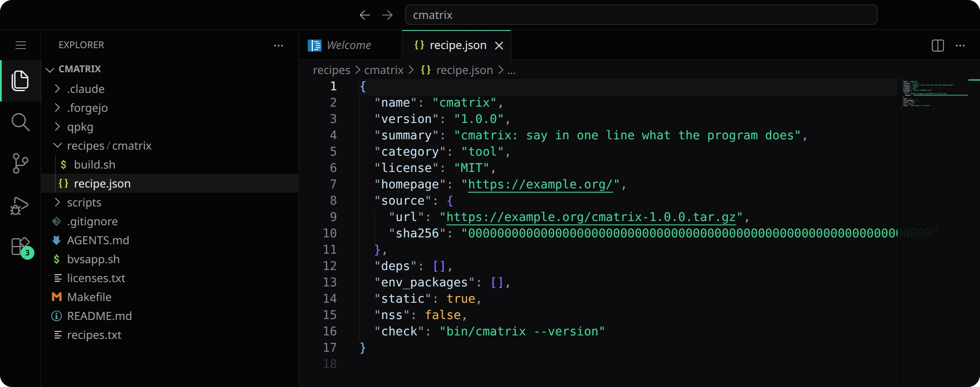
Task: Click the git icon beside .gitignore
Action: point(57,221)
